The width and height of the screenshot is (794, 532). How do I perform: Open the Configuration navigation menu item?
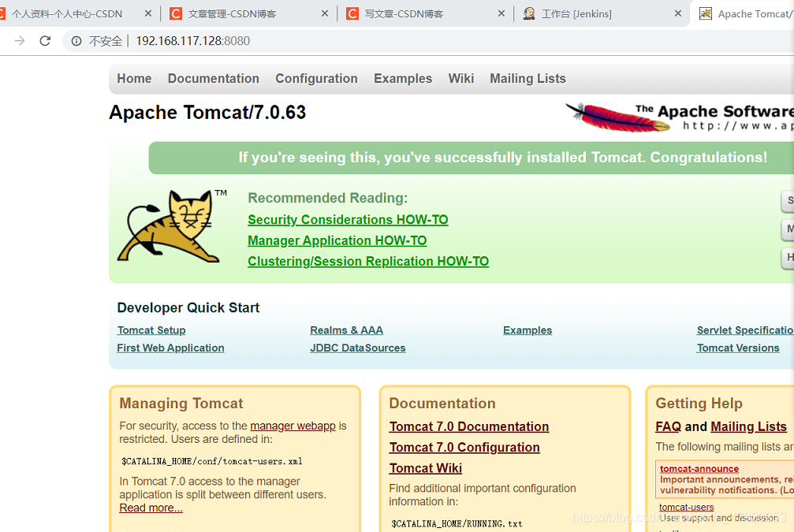coord(316,78)
